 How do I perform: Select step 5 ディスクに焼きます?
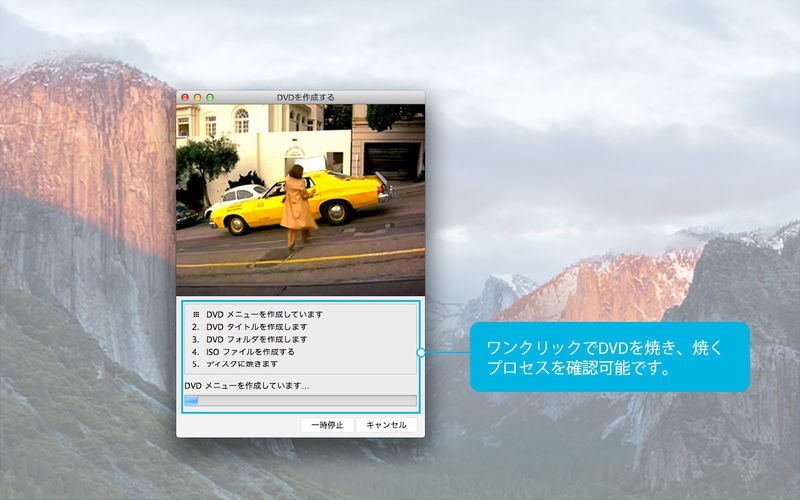243,364
